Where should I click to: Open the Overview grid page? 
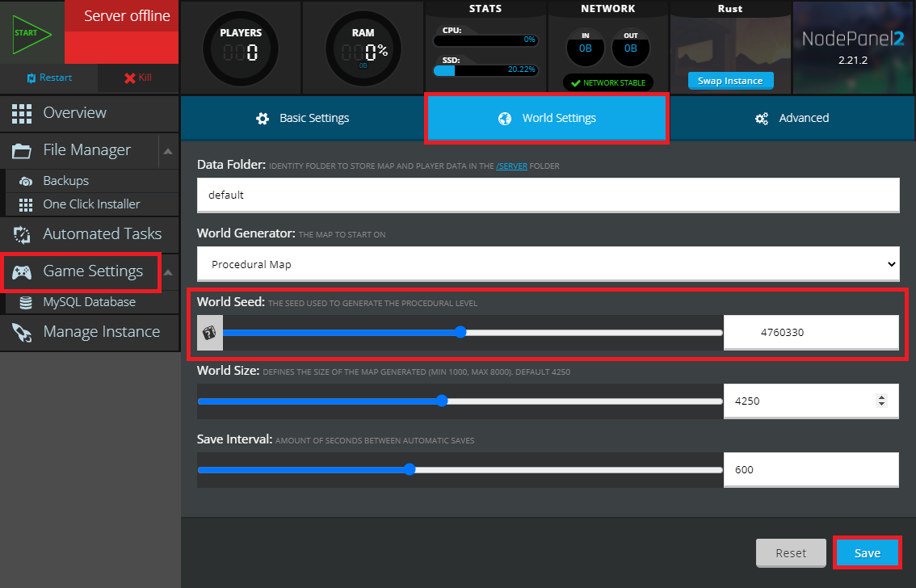coord(74,113)
